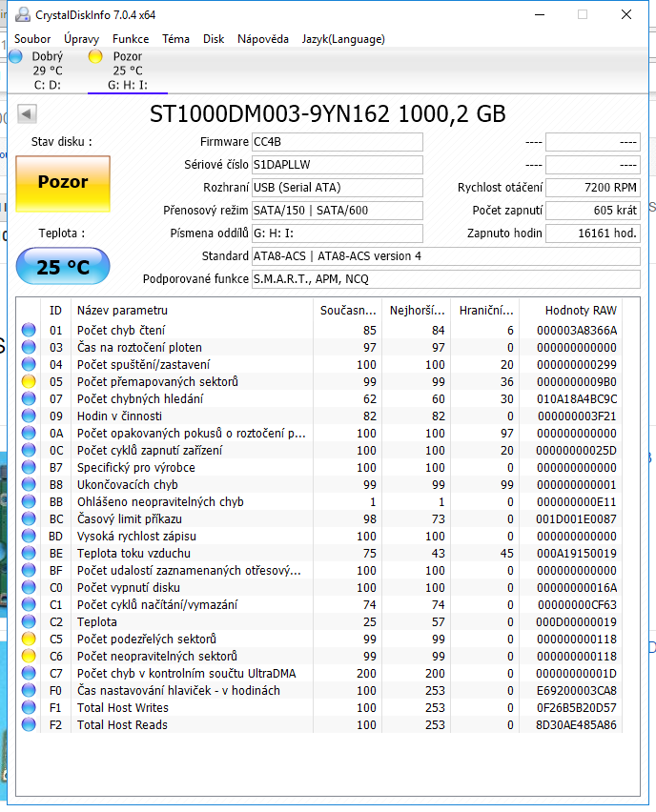Click status orb for ID 0C row
The height and width of the screenshot is (812, 656).
29,450
